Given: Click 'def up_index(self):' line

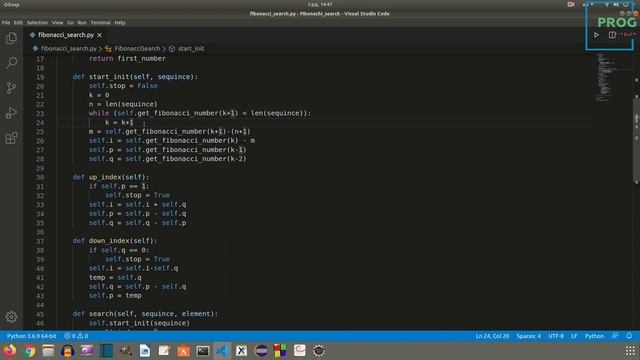Looking at the screenshot, I should 111,177.
